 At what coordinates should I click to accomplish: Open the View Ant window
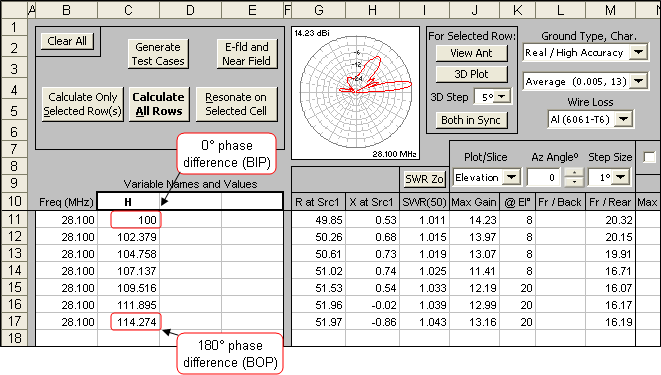[x=471, y=53]
